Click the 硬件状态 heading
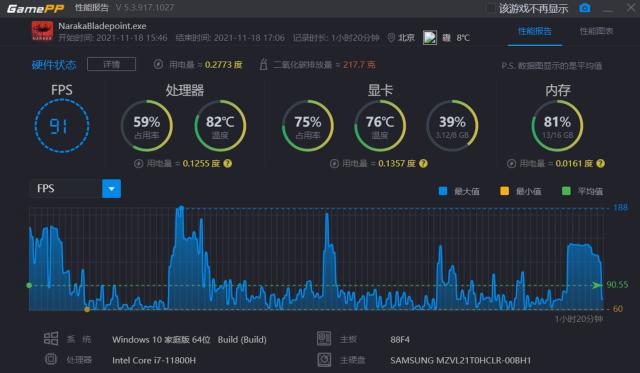The width and height of the screenshot is (640, 373). (x=54, y=64)
